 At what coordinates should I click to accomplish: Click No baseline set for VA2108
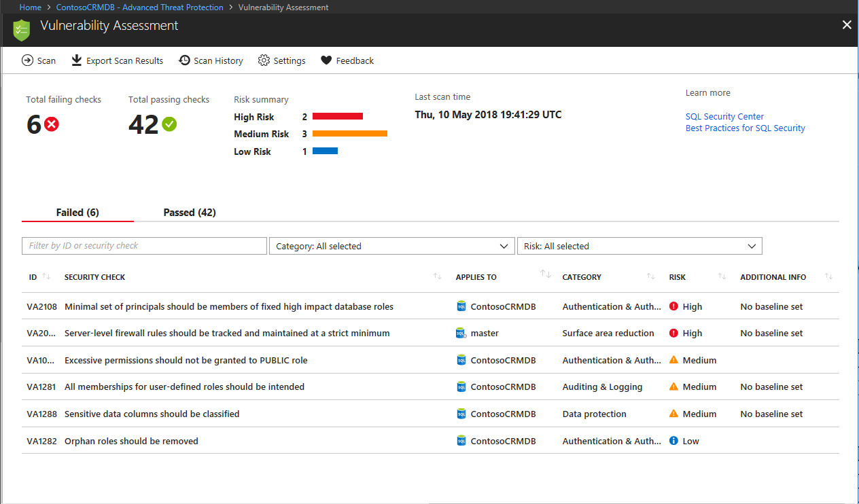(771, 307)
